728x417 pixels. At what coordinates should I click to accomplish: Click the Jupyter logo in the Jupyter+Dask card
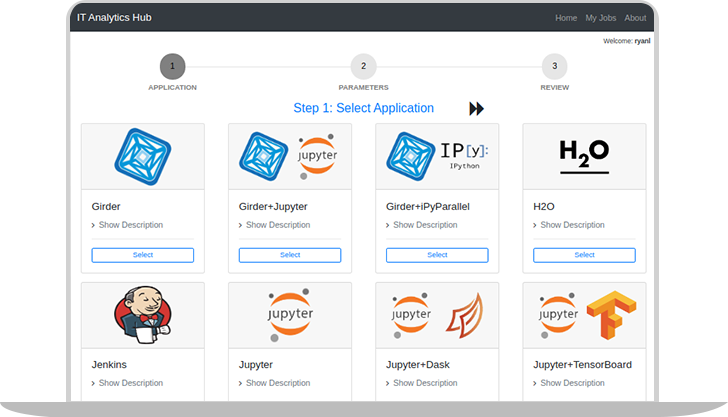tap(411, 315)
